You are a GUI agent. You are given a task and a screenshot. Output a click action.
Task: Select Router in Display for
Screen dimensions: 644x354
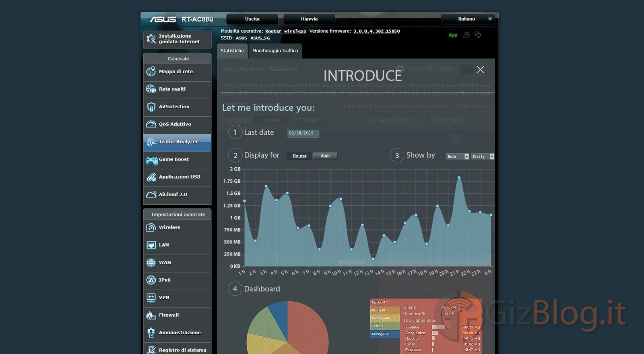click(299, 156)
